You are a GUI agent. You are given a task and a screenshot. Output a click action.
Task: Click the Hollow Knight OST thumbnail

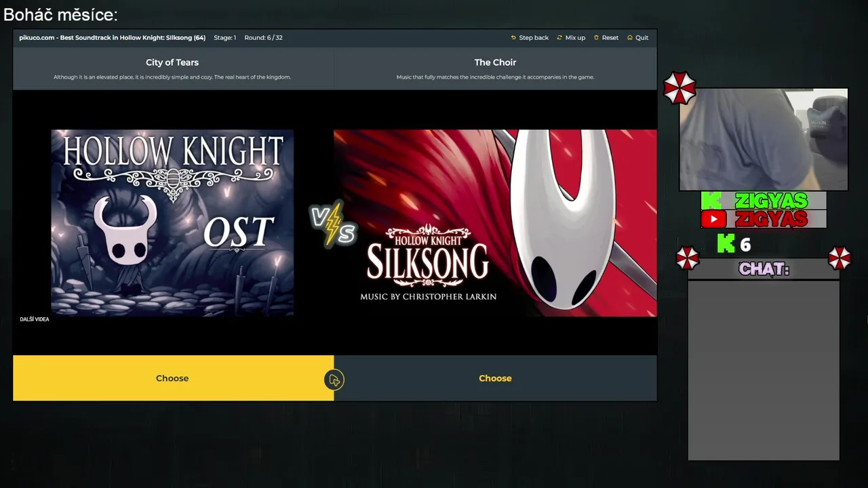172,223
